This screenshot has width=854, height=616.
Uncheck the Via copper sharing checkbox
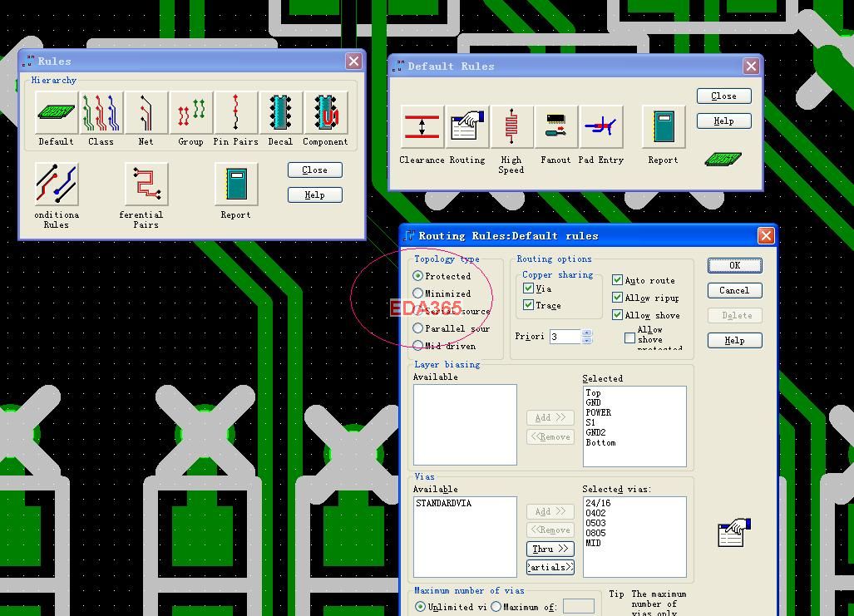click(528, 288)
